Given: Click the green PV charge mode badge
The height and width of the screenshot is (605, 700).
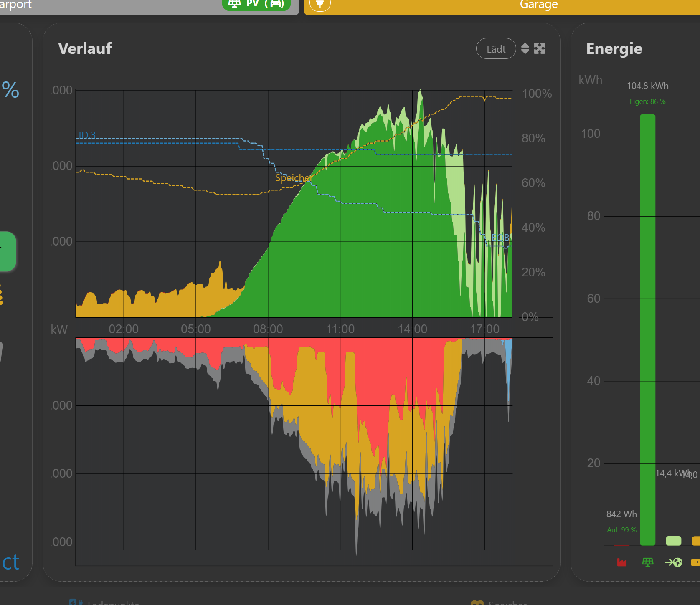Looking at the screenshot, I should point(256,4).
